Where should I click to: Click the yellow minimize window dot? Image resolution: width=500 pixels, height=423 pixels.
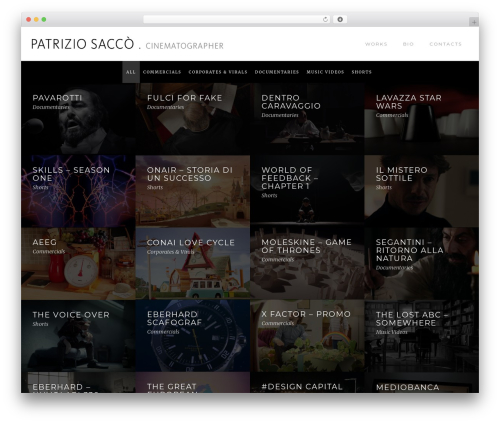pos(36,19)
